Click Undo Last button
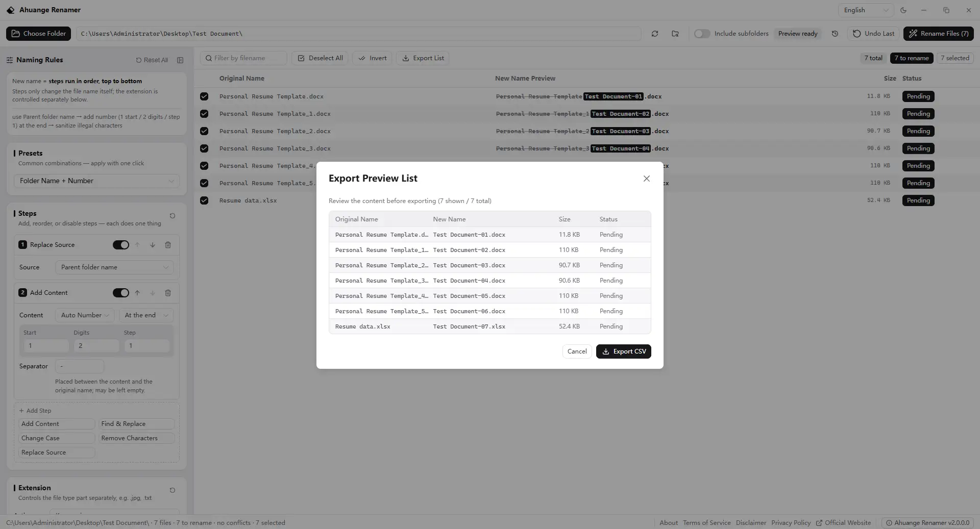The image size is (980, 529). tap(874, 34)
